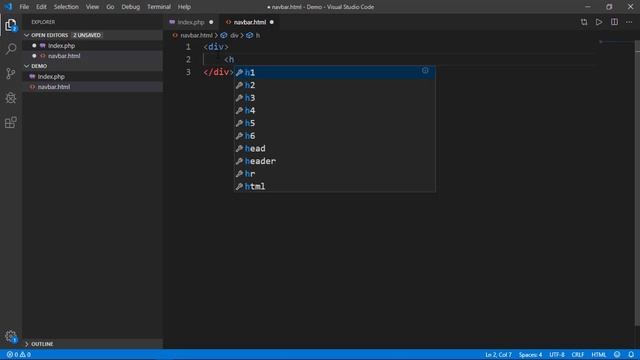Place cursor on closing div tag
The width and height of the screenshot is (640, 360).
[218, 72]
